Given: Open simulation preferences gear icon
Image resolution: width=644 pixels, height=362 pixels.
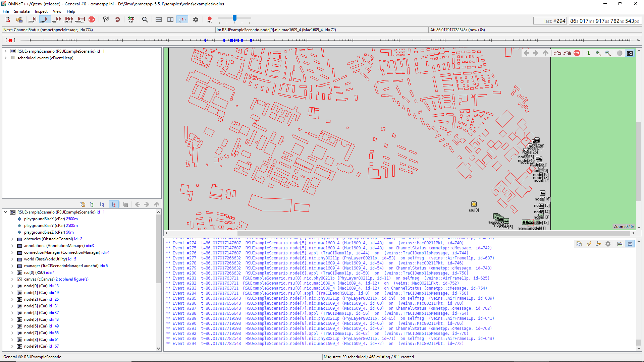Looking at the screenshot, I should 196,19.
